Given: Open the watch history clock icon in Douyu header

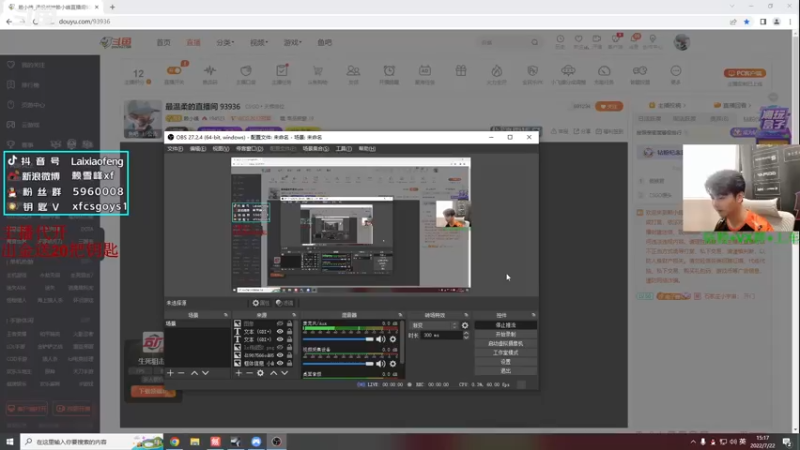Looking at the screenshot, I should pyautogui.click(x=560, y=39).
